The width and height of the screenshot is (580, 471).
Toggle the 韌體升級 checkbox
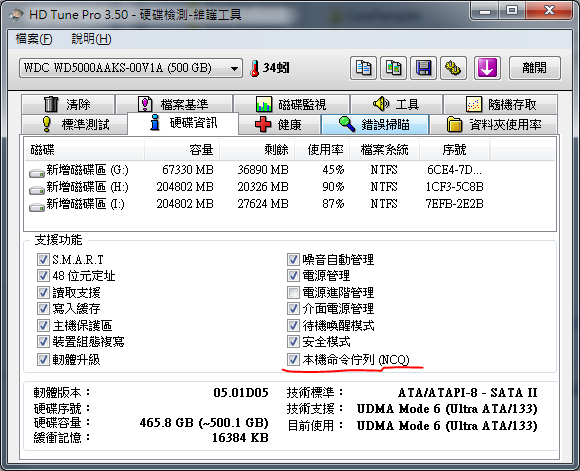(x=43, y=359)
